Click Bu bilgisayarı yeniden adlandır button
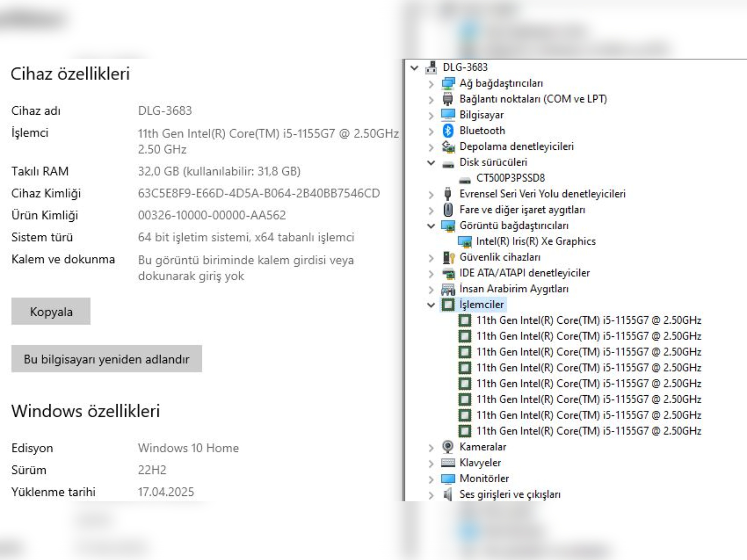This screenshot has width=747, height=560. pyautogui.click(x=106, y=359)
